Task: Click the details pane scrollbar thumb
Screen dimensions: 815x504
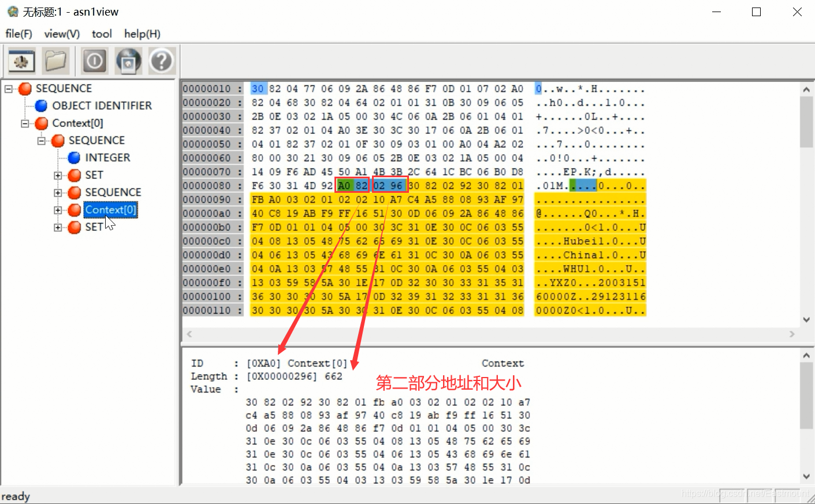Action: [806, 396]
